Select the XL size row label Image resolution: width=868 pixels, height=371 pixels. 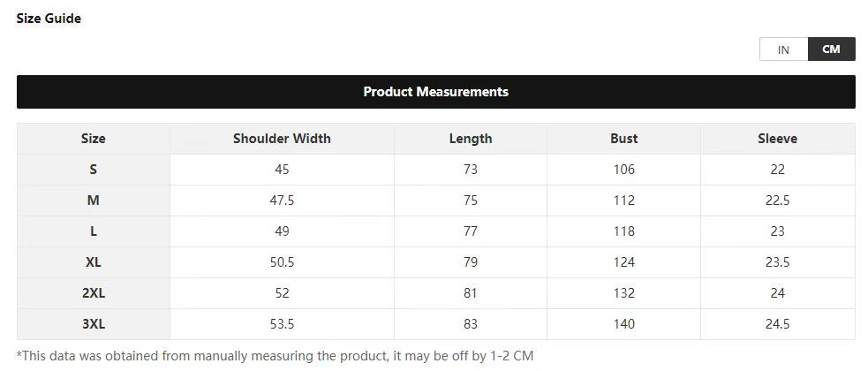click(93, 262)
